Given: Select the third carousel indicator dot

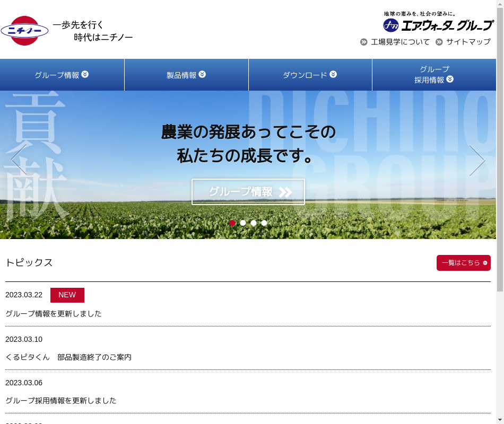Looking at the screenshot, I should [254, 223].
